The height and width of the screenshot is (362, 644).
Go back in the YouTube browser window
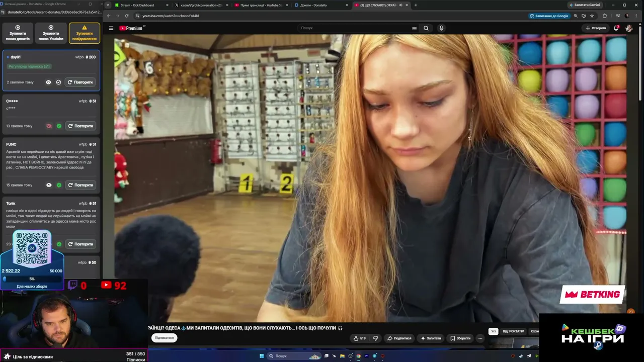tap(109, 16)
